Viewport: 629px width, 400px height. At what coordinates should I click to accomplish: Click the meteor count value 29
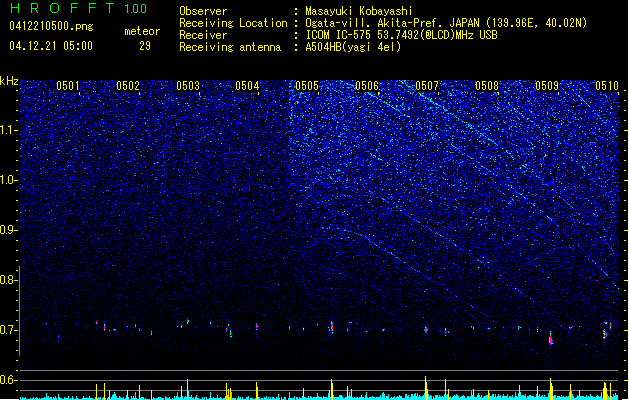point(145,46)
